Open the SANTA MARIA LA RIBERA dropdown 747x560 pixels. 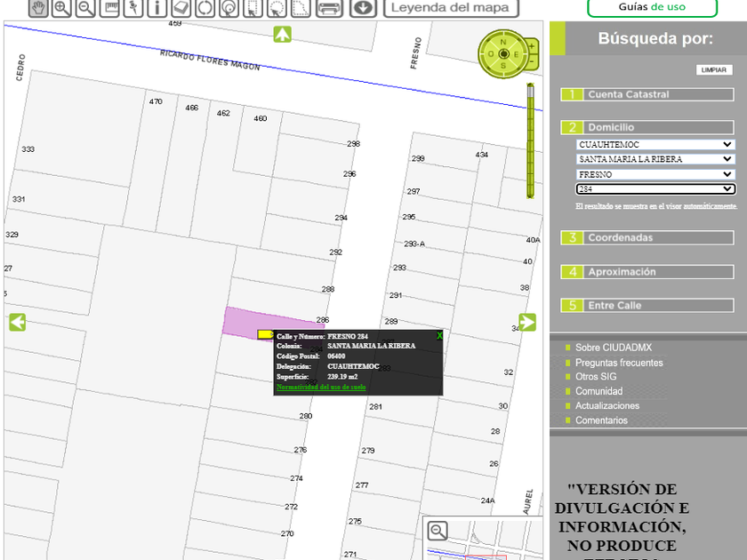coord(655,160)
